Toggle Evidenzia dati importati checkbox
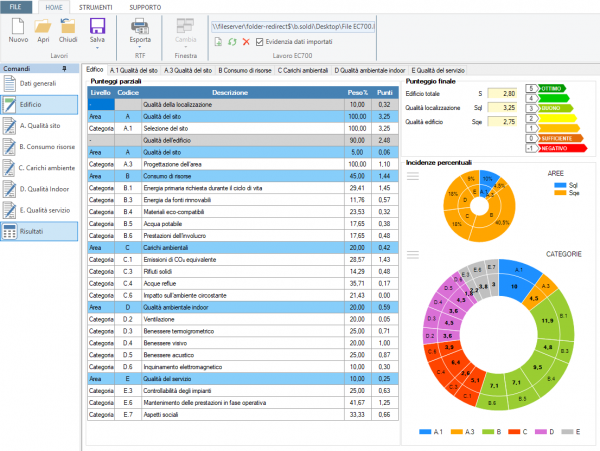600x451 pixels. 259,42
